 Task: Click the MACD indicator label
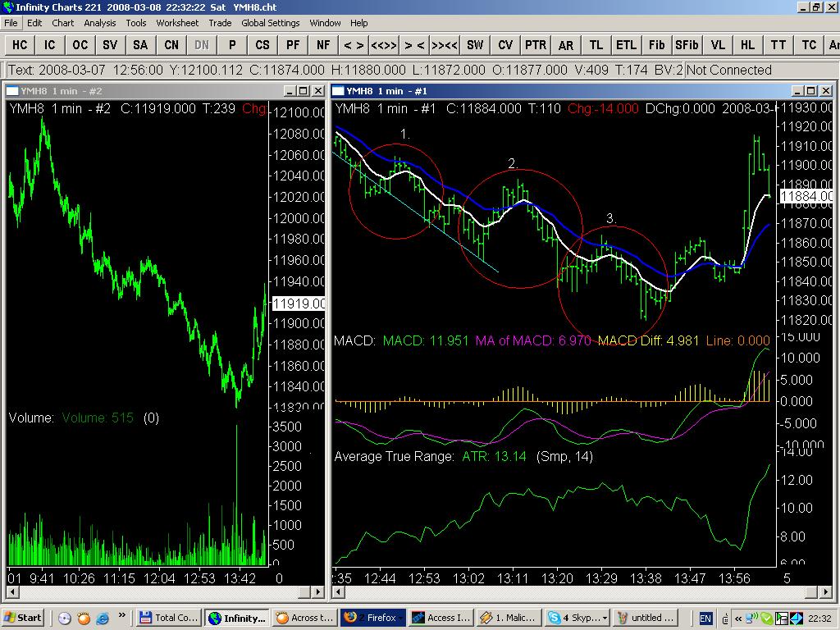(x=354, y=340)
